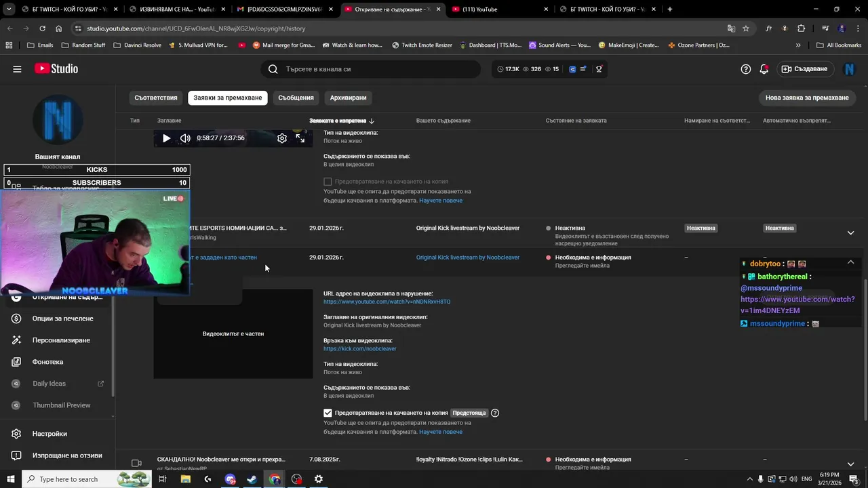
Task: Open the infringing youtube.com/watch URL link
Action: [x=387, y=302]
